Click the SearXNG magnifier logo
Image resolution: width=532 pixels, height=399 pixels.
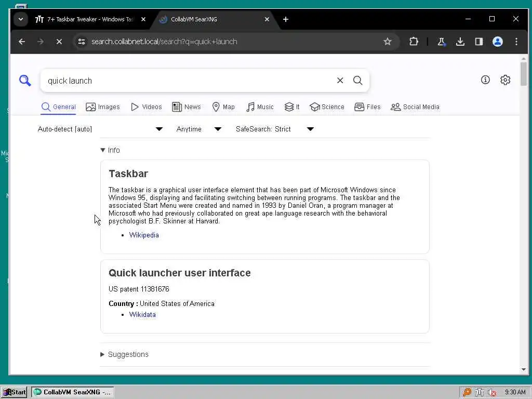25,81
